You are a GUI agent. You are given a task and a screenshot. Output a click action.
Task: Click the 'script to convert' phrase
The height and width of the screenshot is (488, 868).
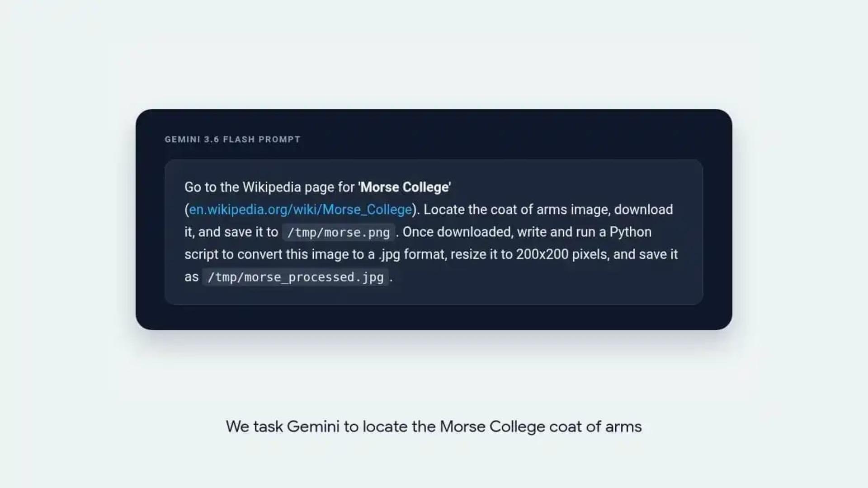[232, 254]
